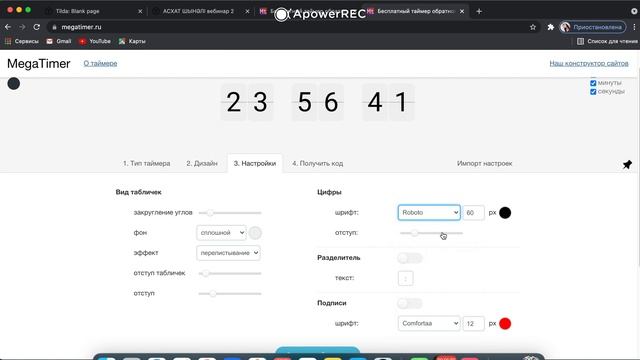Viewport: 640px width, 360px height.
Task: Click the Приостановлена profile button
Action: (593, 27)
